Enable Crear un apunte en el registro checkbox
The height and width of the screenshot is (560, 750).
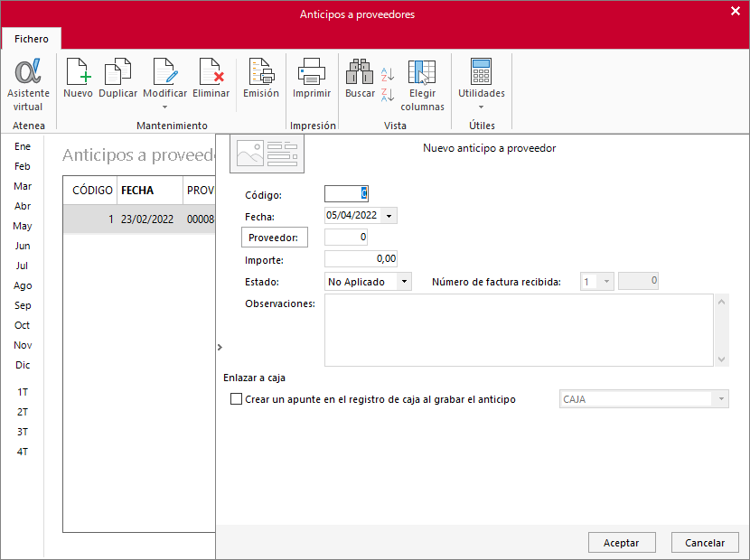(236, 399)
